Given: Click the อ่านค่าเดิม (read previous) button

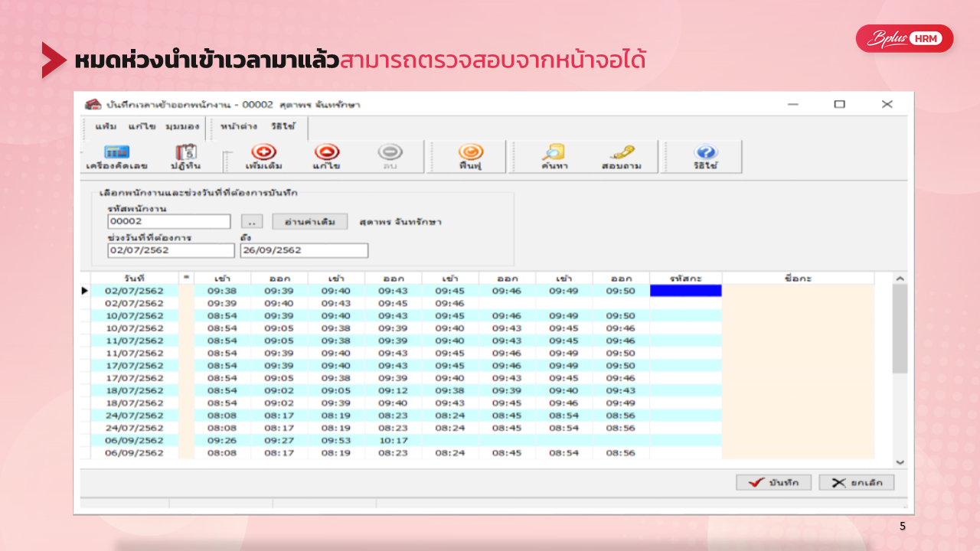Looking at the screenshot, I should pos(310,221).
